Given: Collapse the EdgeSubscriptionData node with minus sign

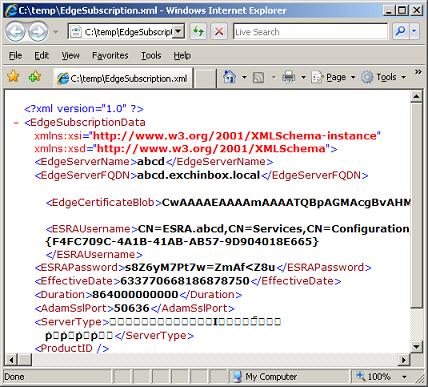Looking at the screenshot, I should pyautogui.click(x=15, y=123).
